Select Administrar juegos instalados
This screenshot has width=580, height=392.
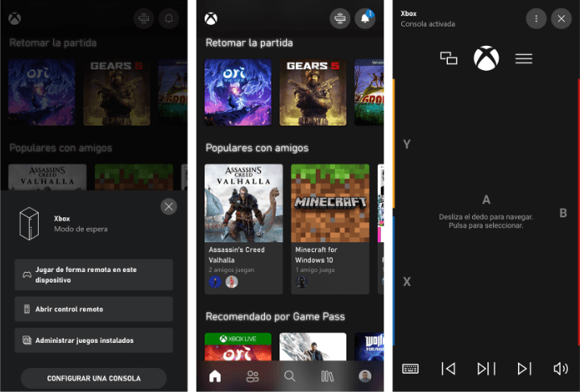click(94, 340)
